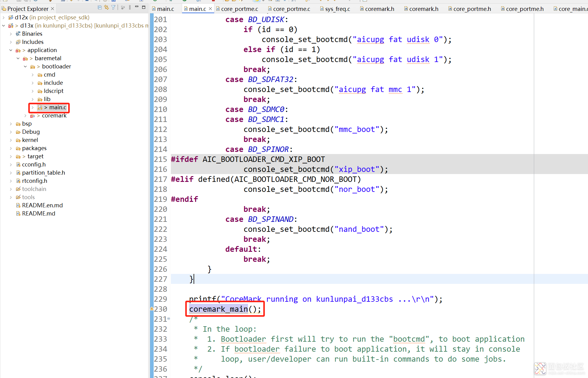Click the bootloader folder icon
Viewport: 588px width, 378px height.
point(33,67)
